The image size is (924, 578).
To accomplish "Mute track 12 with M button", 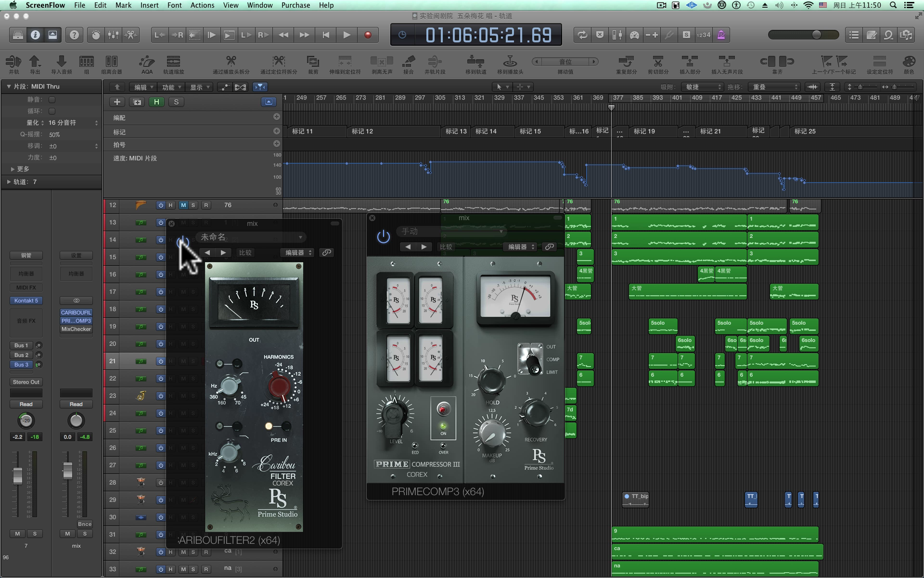I will tap(183, 205).
